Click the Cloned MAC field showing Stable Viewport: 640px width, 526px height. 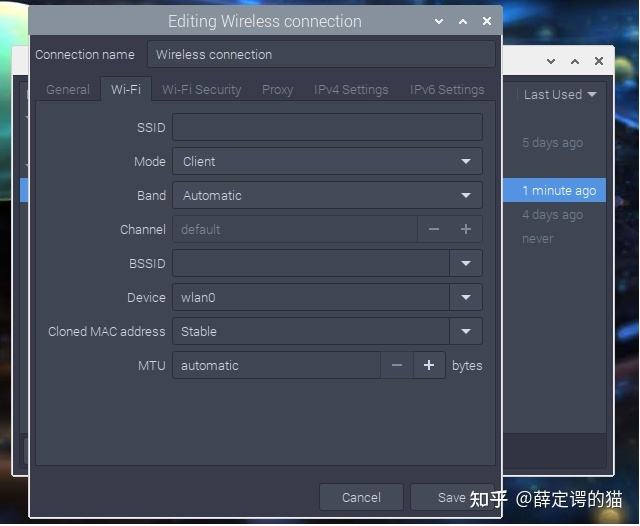click(311, 331)
